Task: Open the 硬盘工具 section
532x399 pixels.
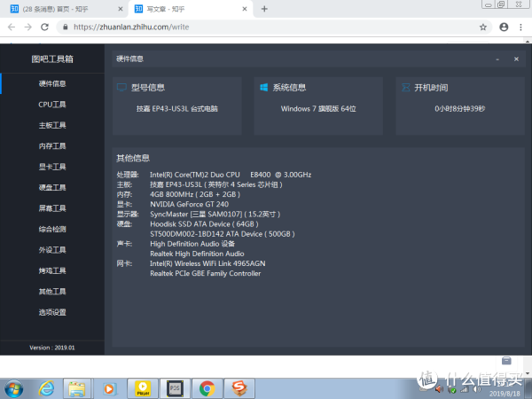Action: [x=52, y=187]
